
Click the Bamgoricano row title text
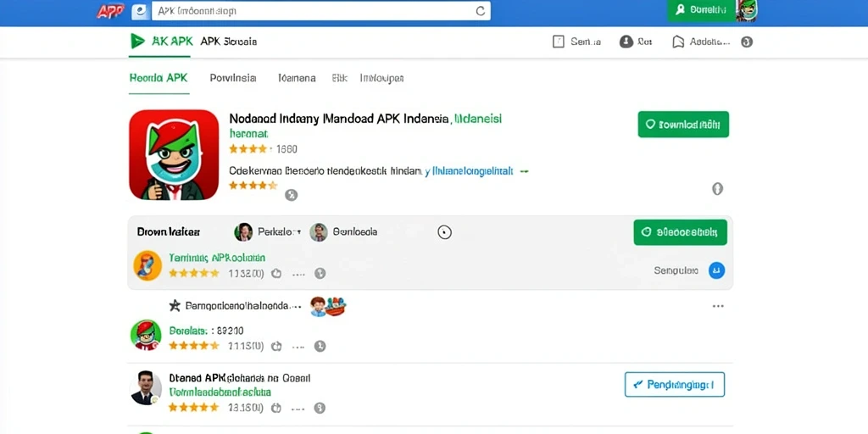(x=243, y=305)
